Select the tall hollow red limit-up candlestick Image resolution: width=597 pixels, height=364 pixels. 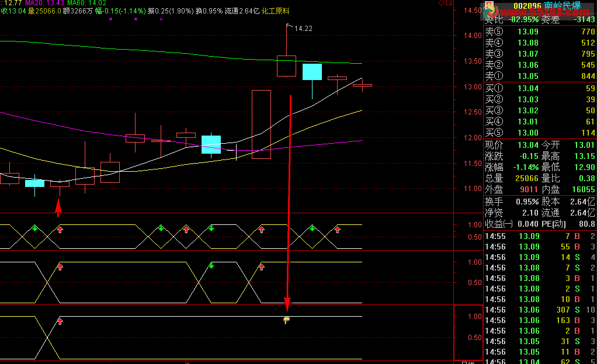pyautogui.click(x=261, y=124)
